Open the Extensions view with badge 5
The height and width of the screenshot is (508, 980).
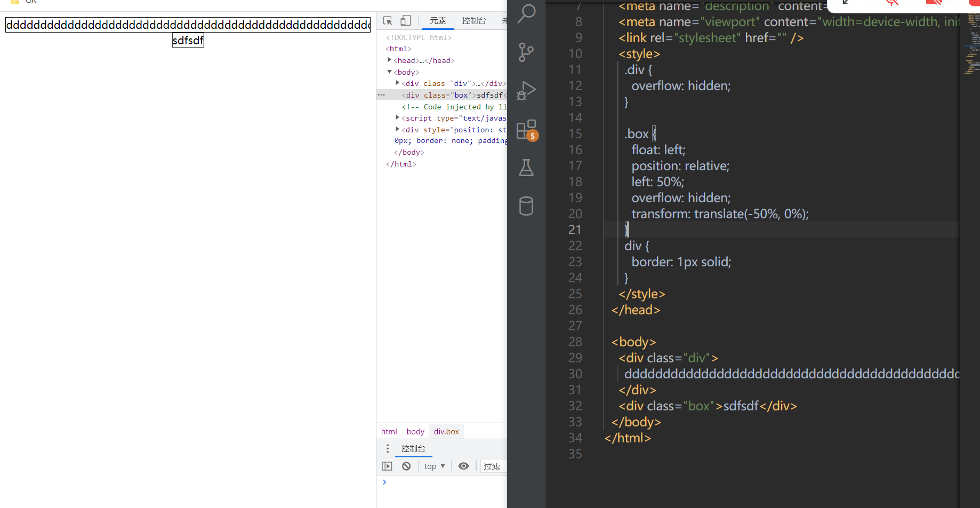point(526,130)
